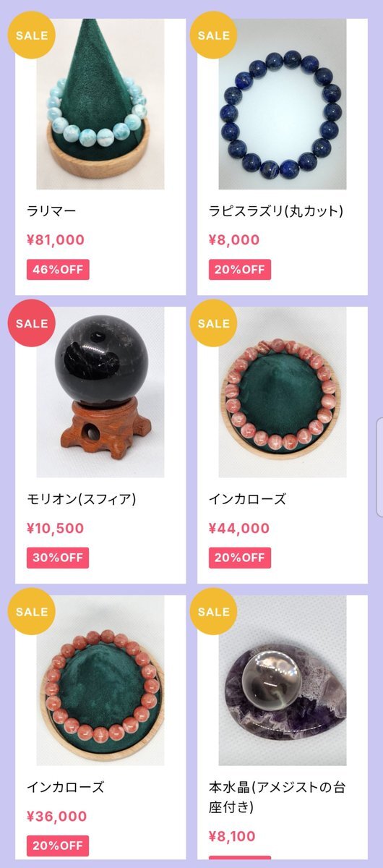Open the ¥44,000 Inca Rose bracelet image
This screenshot has height=868, width=383.
(x=283, y=392)
